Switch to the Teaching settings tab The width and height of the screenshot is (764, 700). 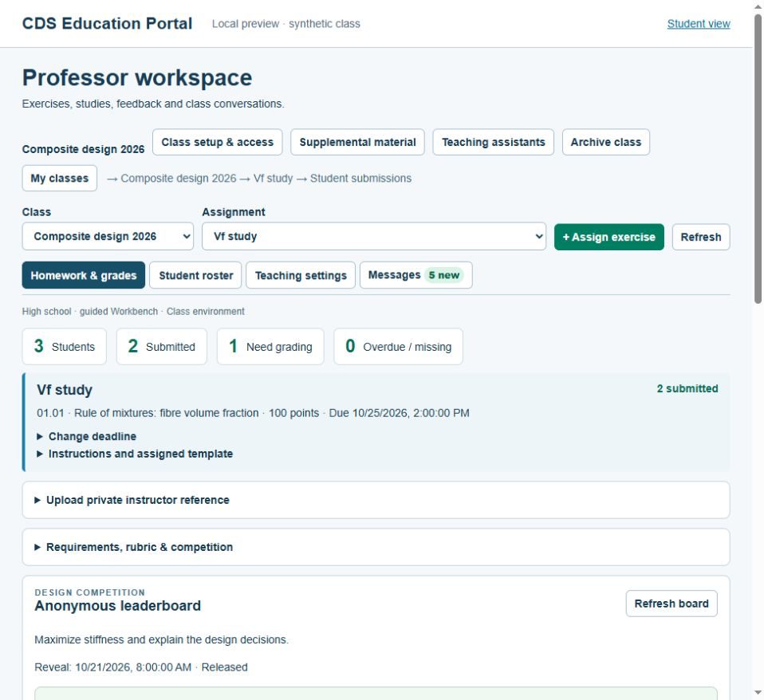(x=301, y=275)
